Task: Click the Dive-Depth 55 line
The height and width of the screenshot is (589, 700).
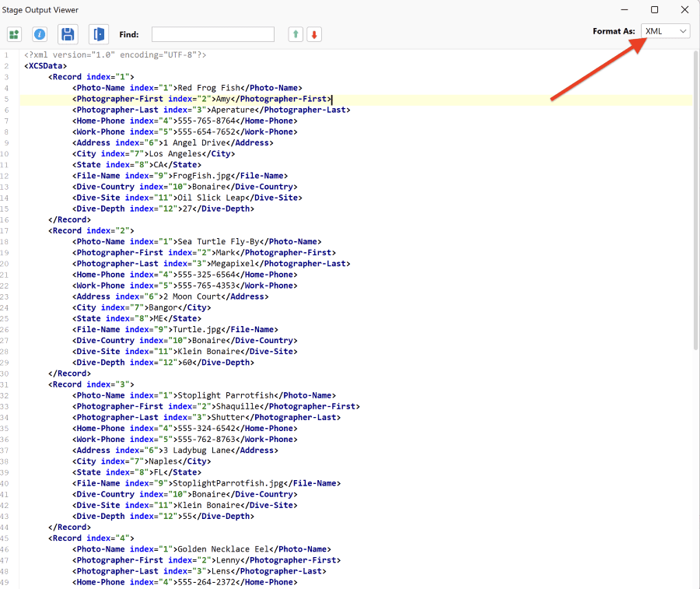Action: click(x=163, y=516)
